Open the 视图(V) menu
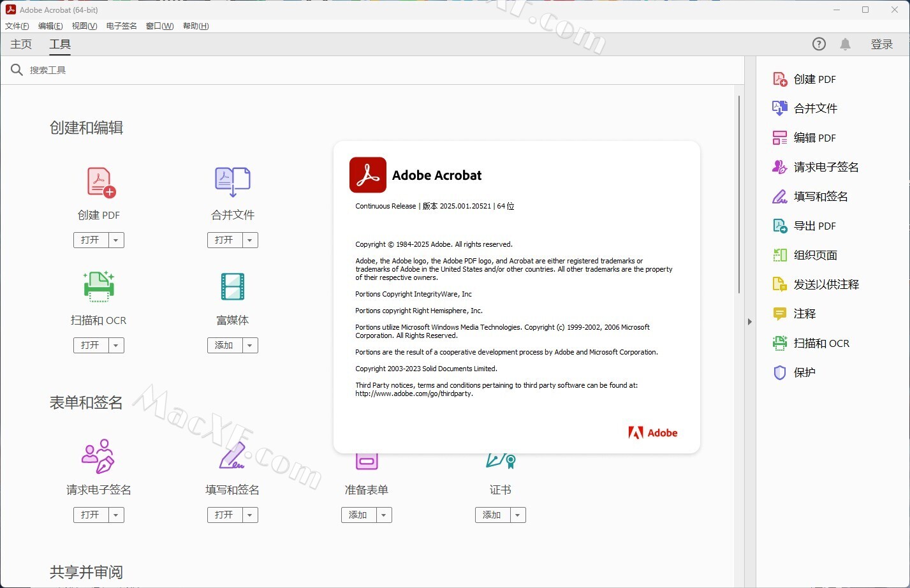The image size is (910, 588). coord(84,26)
